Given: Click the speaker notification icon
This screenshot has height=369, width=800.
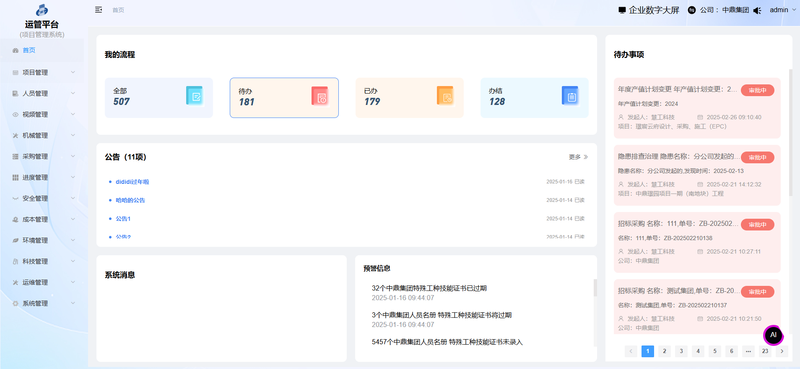Looking at the screenshot, I should [x=757, y=10].
